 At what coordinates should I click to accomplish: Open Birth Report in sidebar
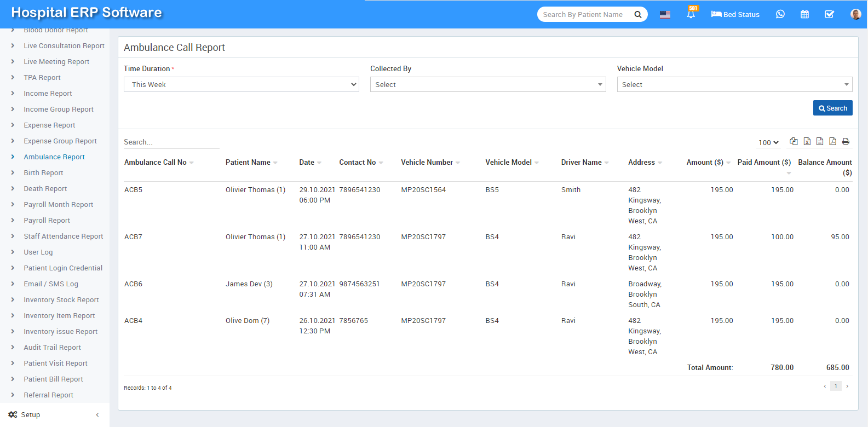pyautogui.click(x=43, y=172)
